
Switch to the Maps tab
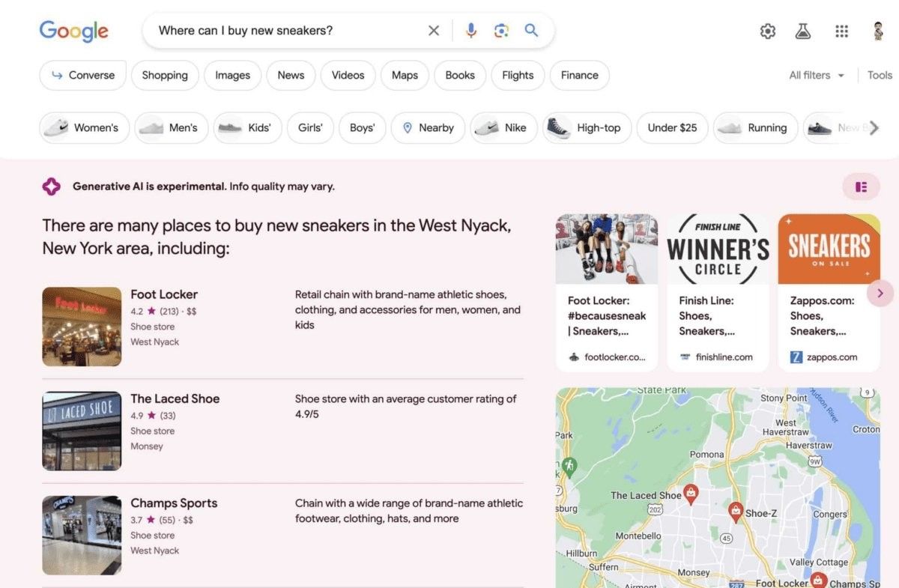click(405, 75)
